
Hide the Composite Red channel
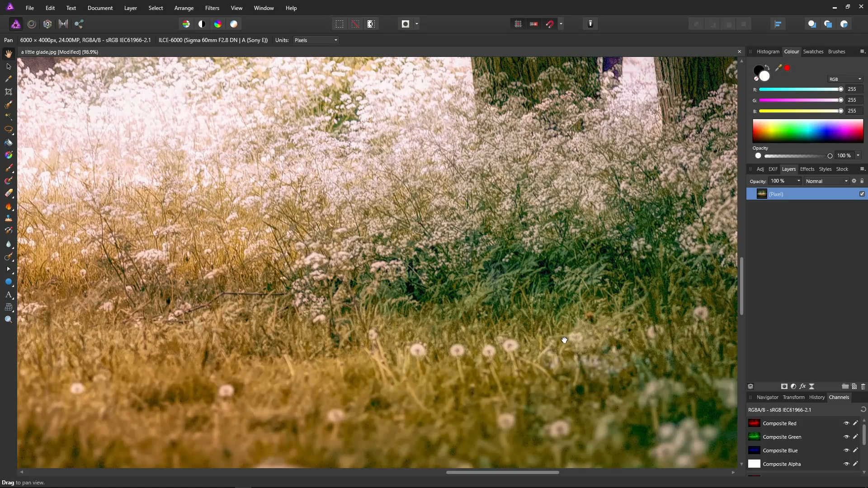pos(846,423)
